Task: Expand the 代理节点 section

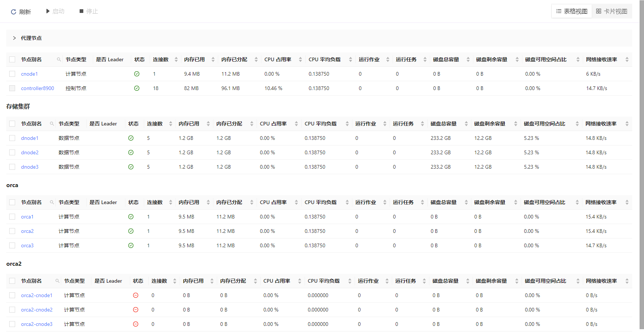Action: (14, 38)
